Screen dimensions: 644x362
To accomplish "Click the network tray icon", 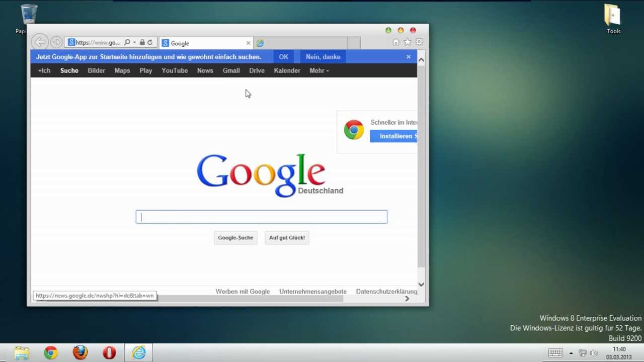I will click(x=583, y=353).
